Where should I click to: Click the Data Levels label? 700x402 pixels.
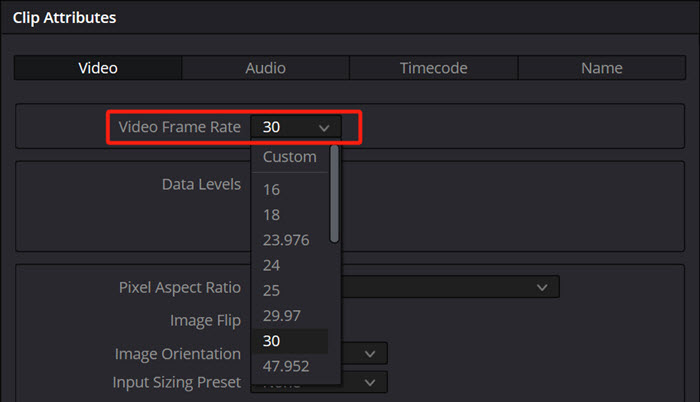pos(201,184)
